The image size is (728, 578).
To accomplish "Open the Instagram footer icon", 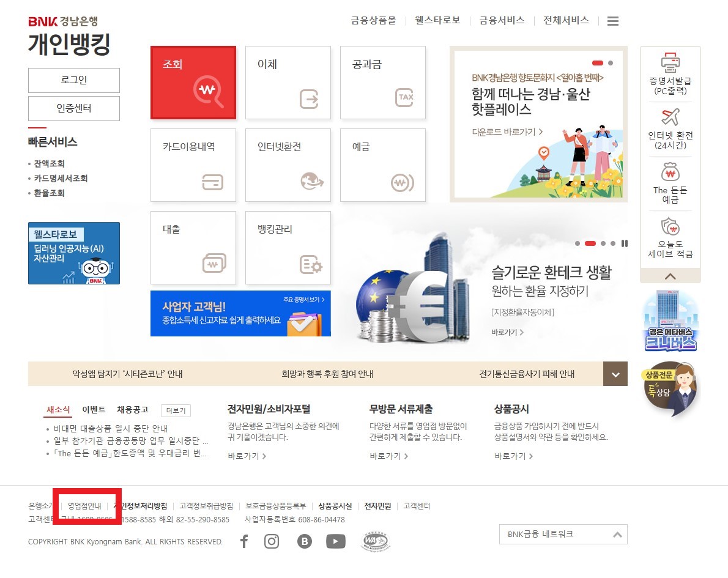I will 272,541.
